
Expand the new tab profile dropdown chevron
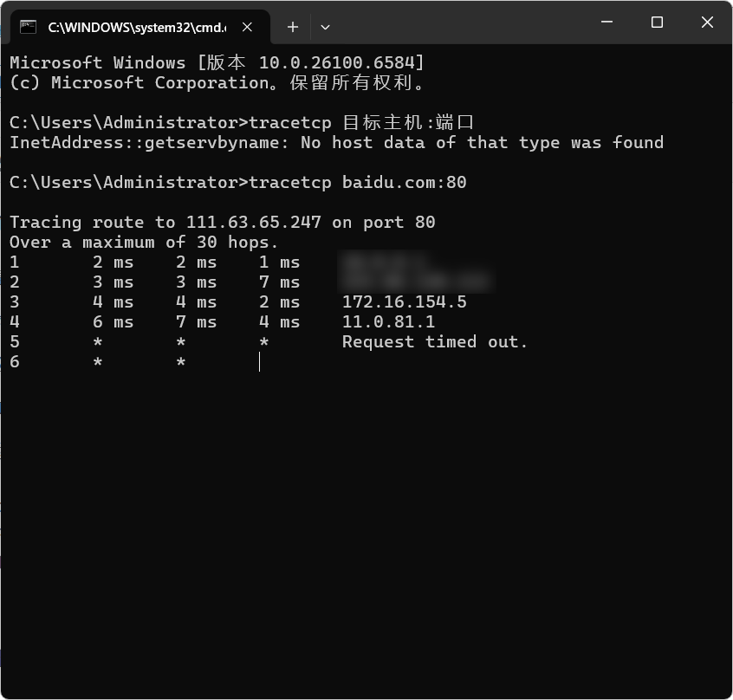[x=325, y=27]
